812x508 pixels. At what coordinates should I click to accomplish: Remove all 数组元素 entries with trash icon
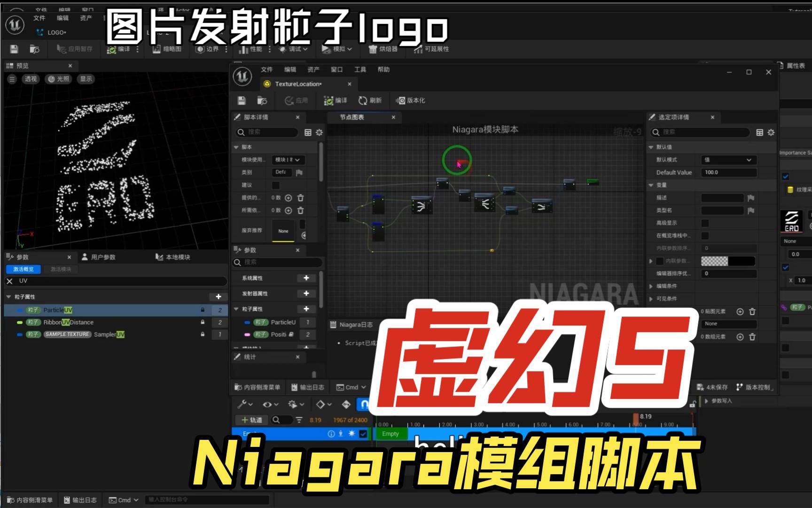(752, 337)
